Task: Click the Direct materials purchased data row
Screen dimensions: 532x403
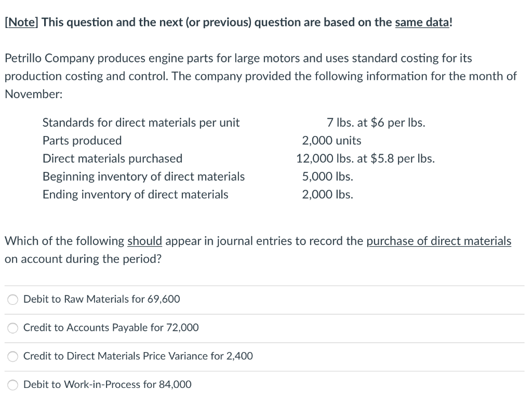Action: coord(112,158)
